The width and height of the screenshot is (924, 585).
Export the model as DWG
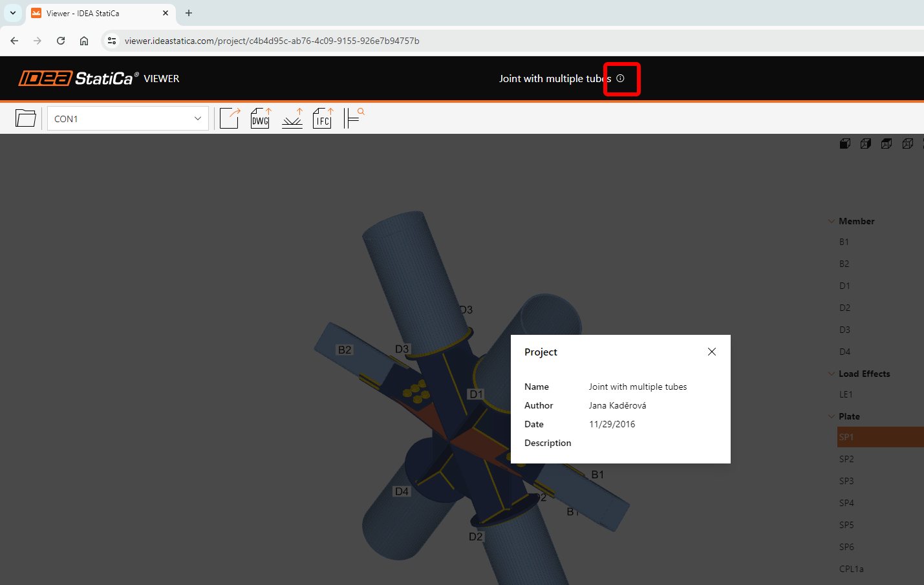pos(260,118)
